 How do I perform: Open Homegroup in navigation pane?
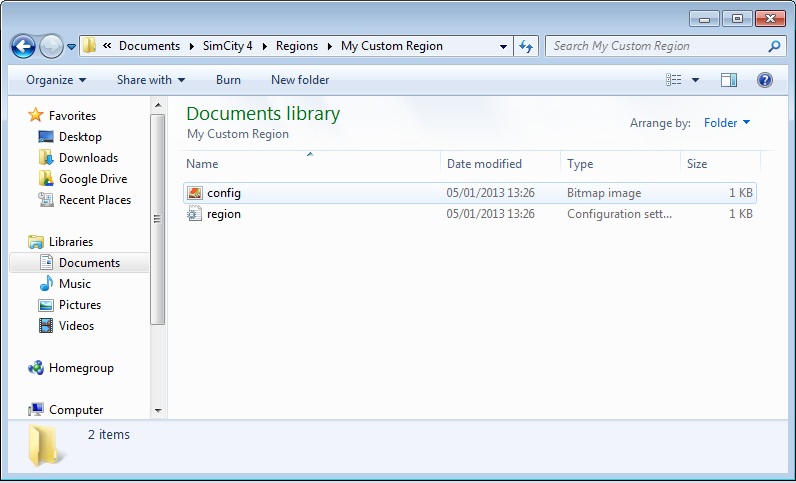81,368
